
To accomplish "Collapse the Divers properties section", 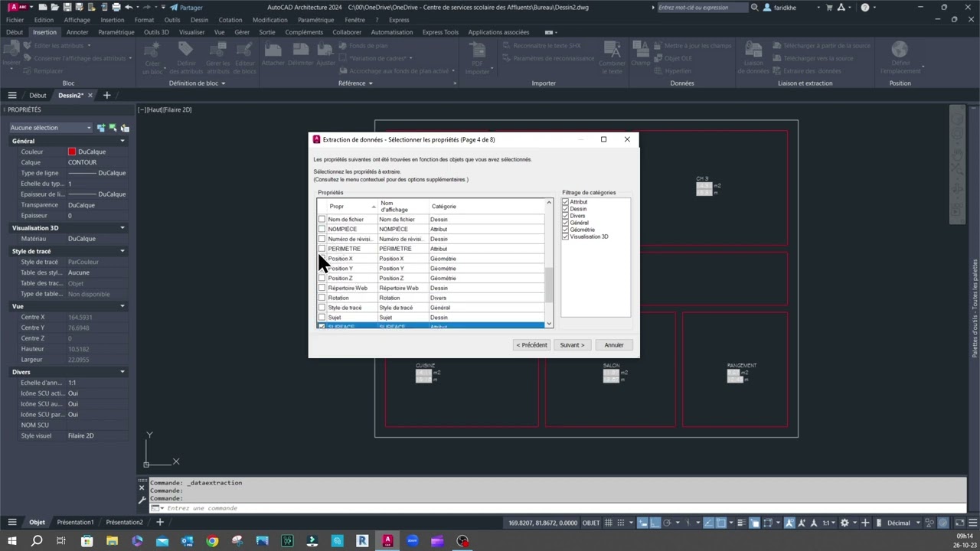I will [122, 372].
